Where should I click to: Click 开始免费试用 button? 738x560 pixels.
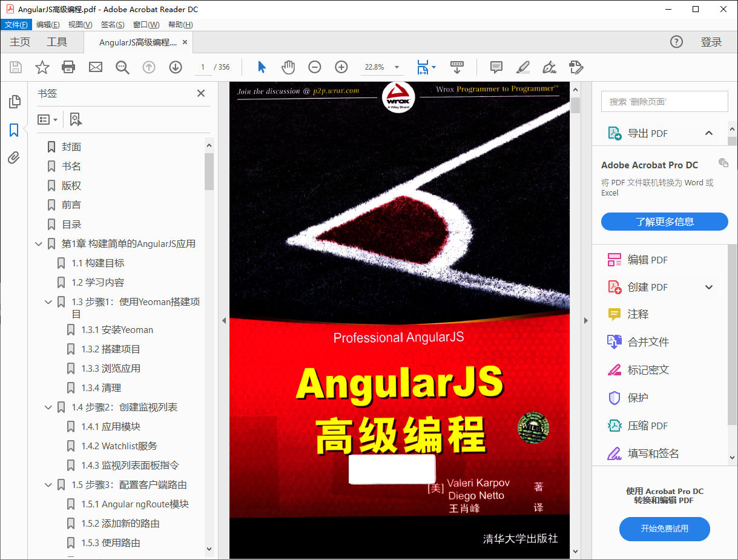pos(664,529)
